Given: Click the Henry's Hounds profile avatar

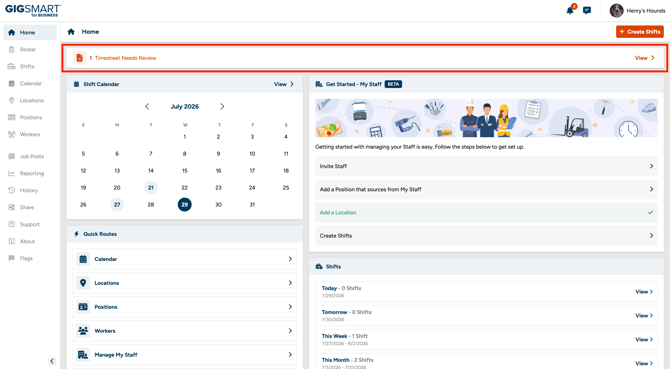Looking at the screenshot, I should [x=616, y=11].
